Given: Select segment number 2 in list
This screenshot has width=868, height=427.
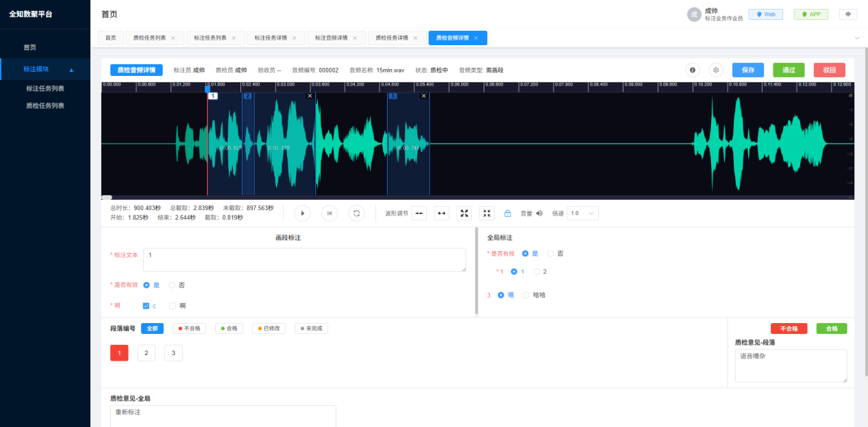Looking at the screenshot, I should coord(146,353).
